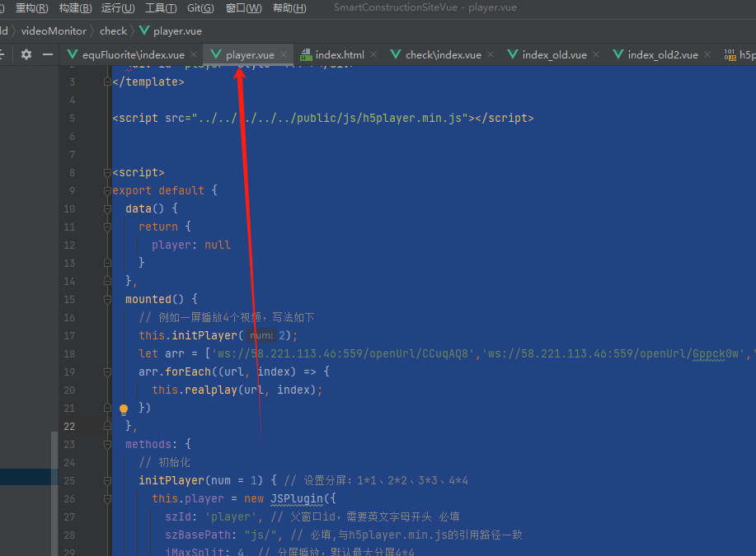Viewport: 756px width, 556px height.
Task: Collapse export default block fold
Action: pyautogui.click(x=107, y=191)
